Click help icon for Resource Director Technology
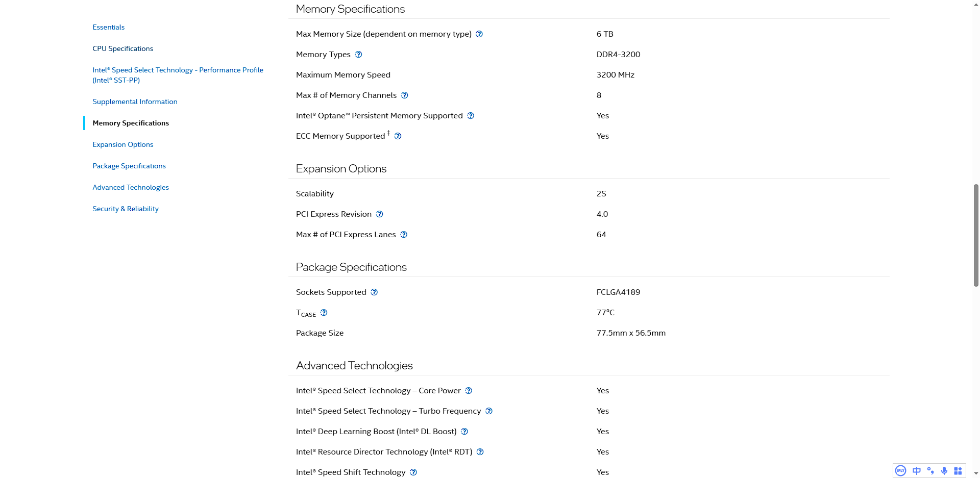Viewport: 980px width, 478px height. [480, 452]
